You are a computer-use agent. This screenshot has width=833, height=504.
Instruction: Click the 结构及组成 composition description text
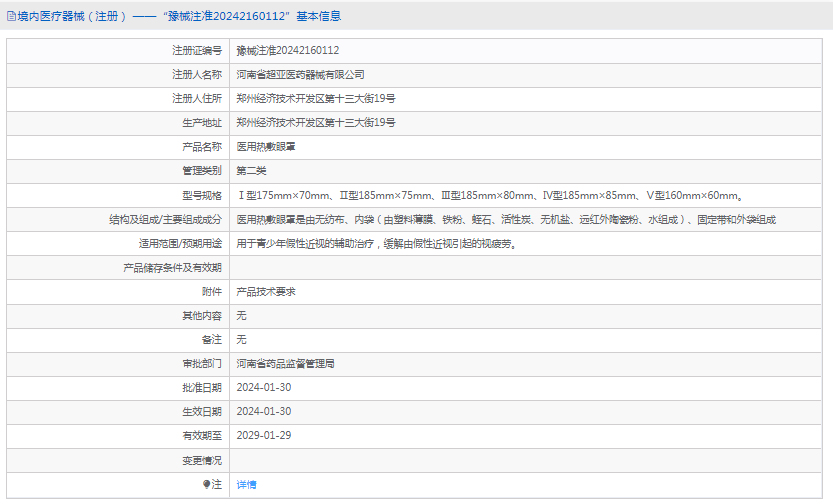point(506,219)
